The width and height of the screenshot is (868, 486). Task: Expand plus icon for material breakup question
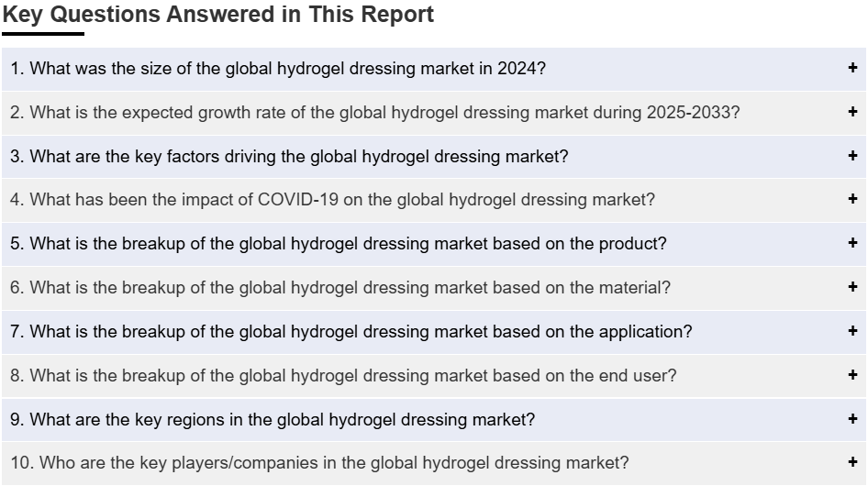pos(852,286)
